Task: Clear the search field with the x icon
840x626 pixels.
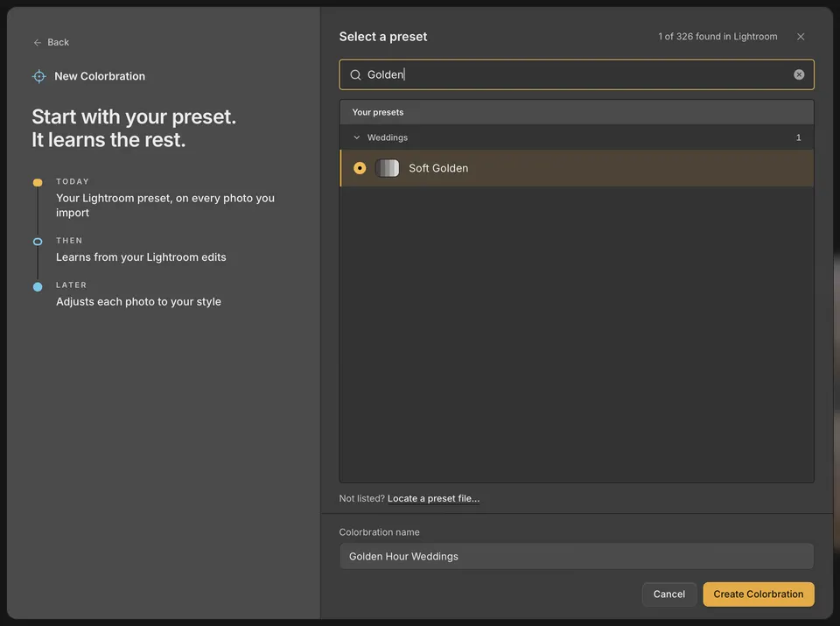Action: [x=799, y=74]
